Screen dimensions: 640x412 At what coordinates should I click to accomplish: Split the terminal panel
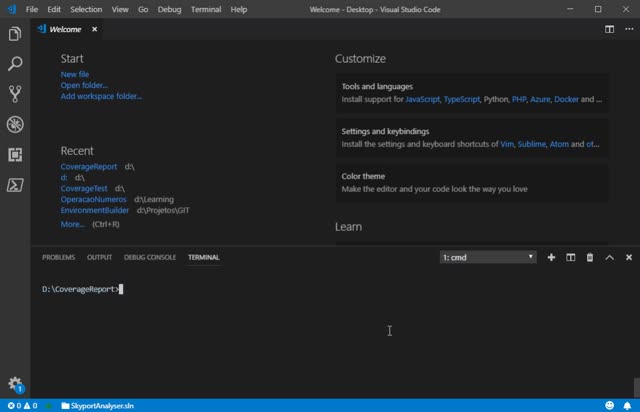tap(571, 257)
